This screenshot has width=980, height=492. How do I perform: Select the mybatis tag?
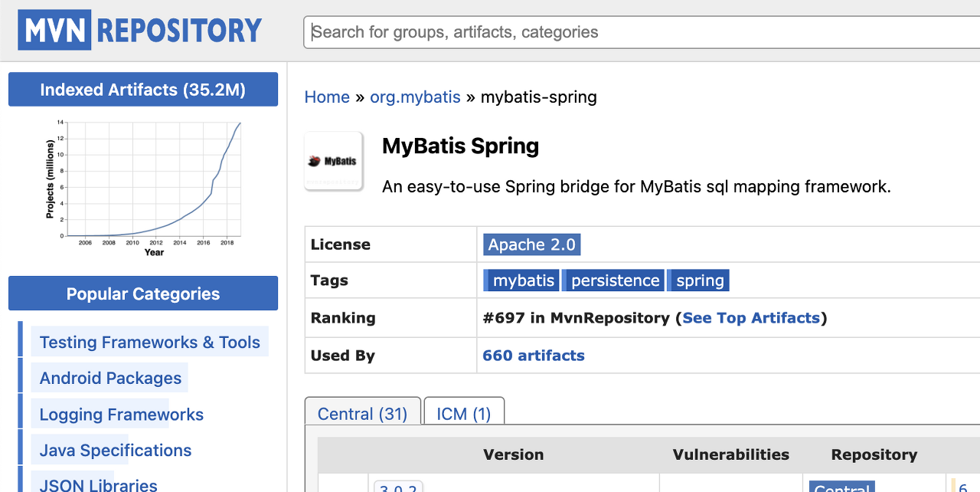[522, 280]
